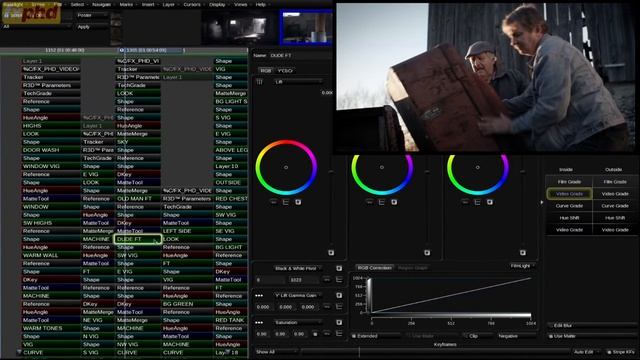The width and height of the screenshot is (640, 360).
Task: Toggle the lock icon in Saturation row
Action: coord(315,334)
